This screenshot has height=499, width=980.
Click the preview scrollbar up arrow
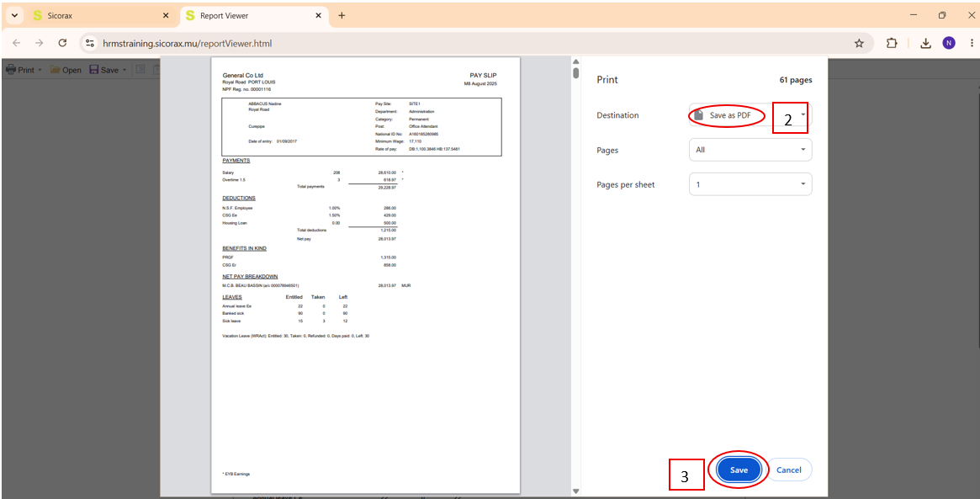(576, 61)
